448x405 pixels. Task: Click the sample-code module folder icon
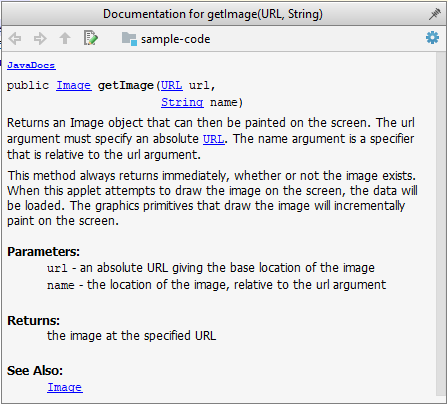point(129,39)
